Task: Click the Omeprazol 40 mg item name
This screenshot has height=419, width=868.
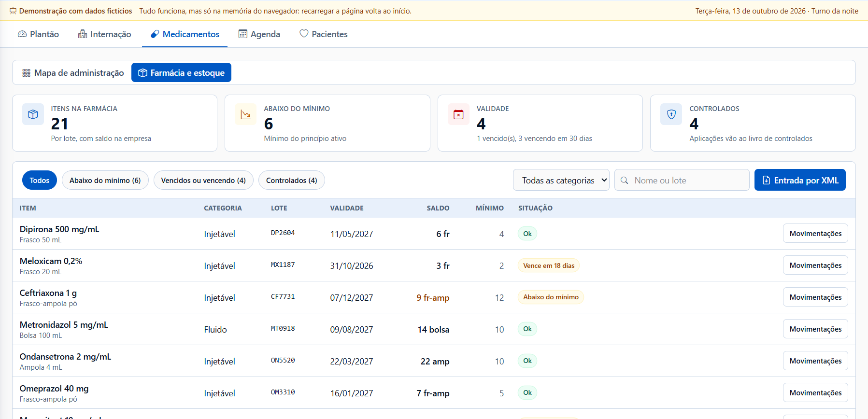Action: tap(54, 389)
